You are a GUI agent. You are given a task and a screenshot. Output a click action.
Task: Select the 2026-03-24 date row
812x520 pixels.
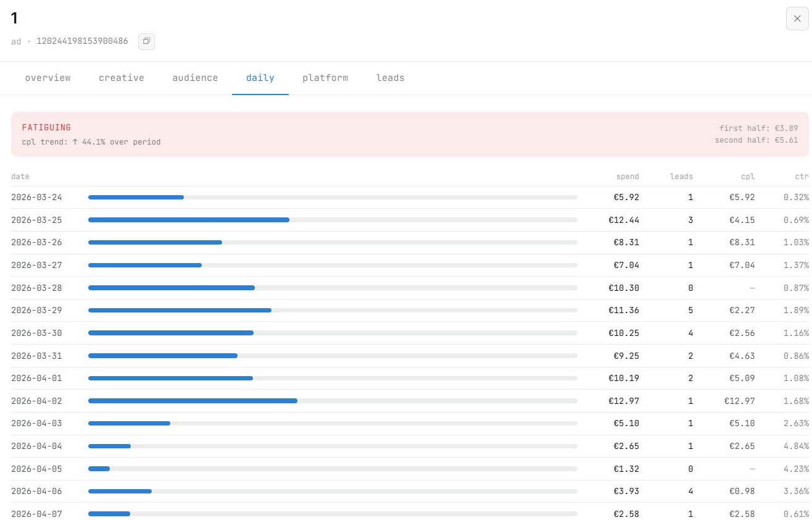[x=410, y=198]
